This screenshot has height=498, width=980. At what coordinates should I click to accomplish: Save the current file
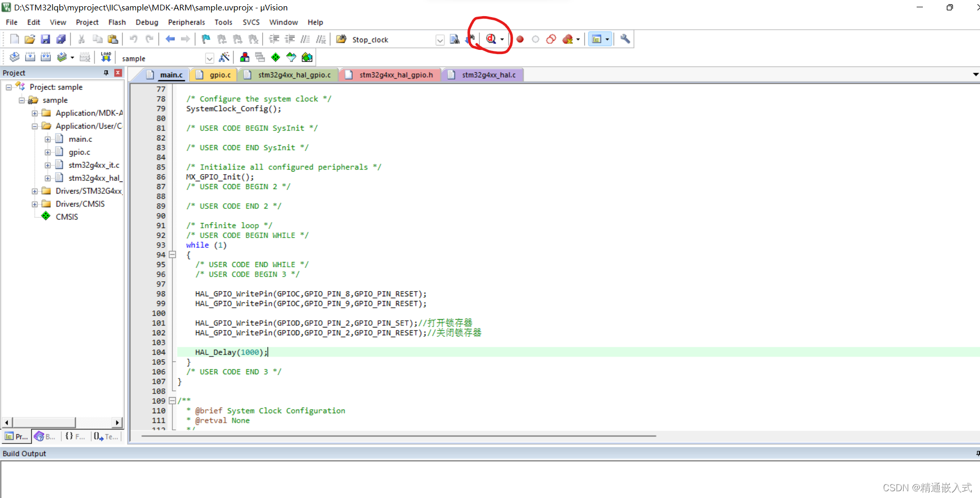[x=45, y=39]
